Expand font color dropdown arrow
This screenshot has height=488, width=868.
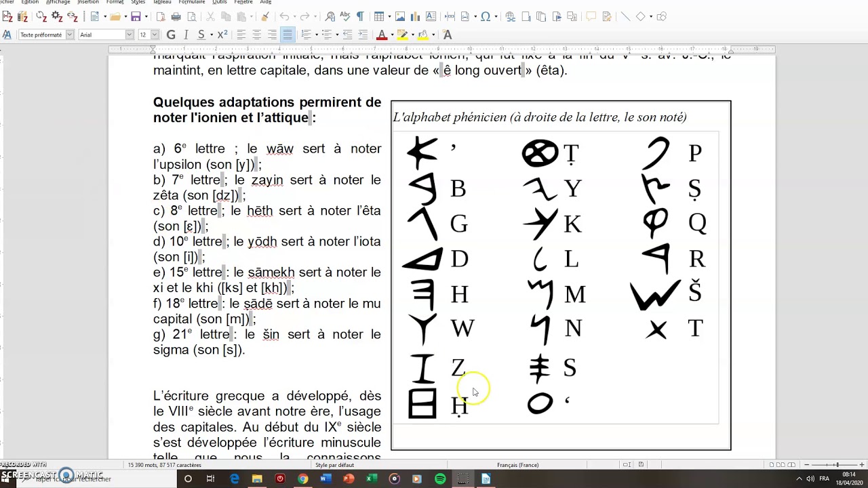click(391, 35)
